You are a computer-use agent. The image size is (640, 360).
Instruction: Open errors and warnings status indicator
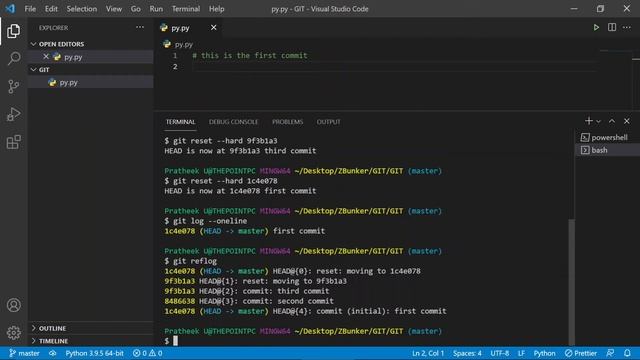pyautogui.click(x=147, y=353)
